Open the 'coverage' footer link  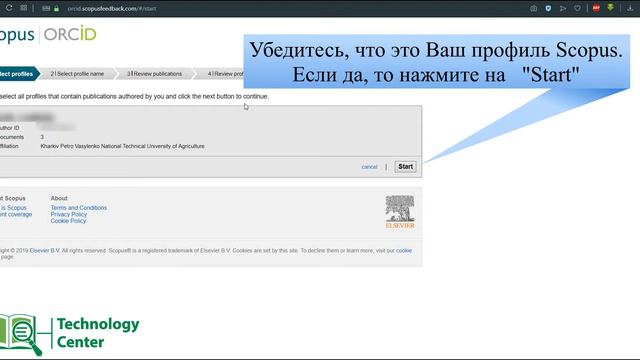[x=16, y=214]
